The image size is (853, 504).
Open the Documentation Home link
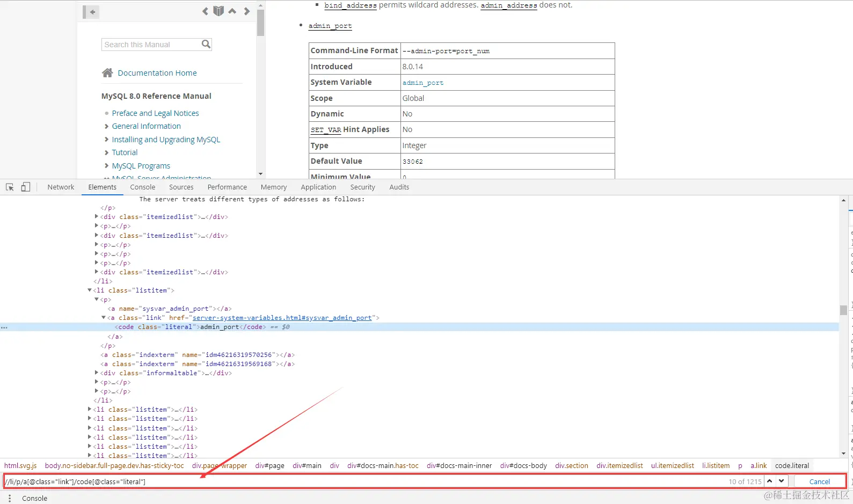pyautogui.click(x=157, y=73)
